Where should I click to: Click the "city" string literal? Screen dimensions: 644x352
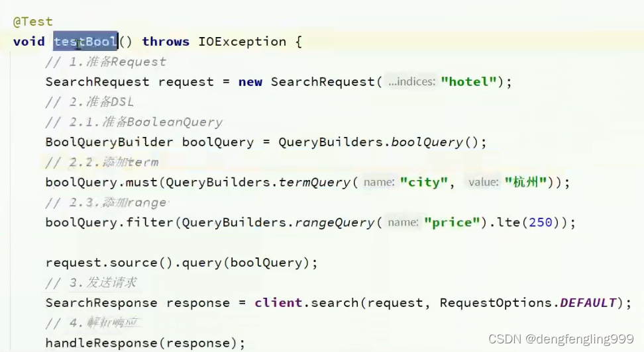[x=423, y=183]
